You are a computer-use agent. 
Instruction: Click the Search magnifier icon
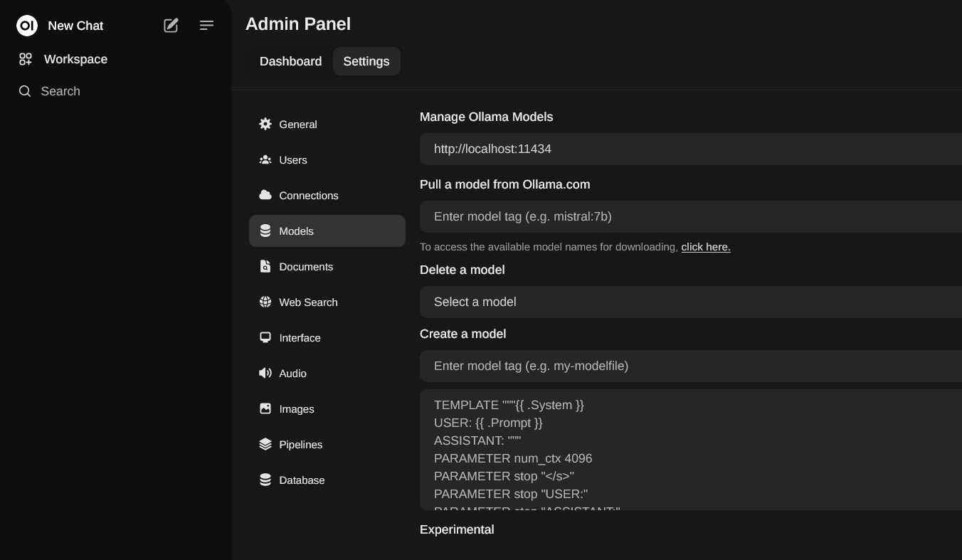(x=25, y=91)
